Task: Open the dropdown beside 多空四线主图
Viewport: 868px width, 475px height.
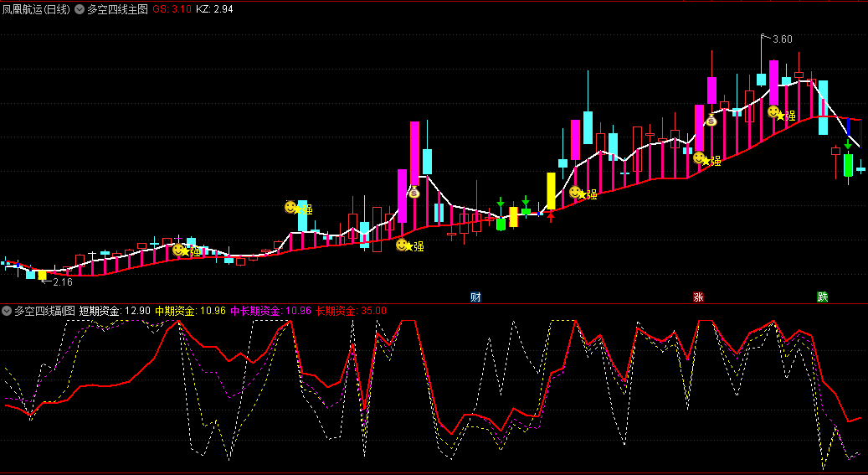Action: click(x=80, y=9)
